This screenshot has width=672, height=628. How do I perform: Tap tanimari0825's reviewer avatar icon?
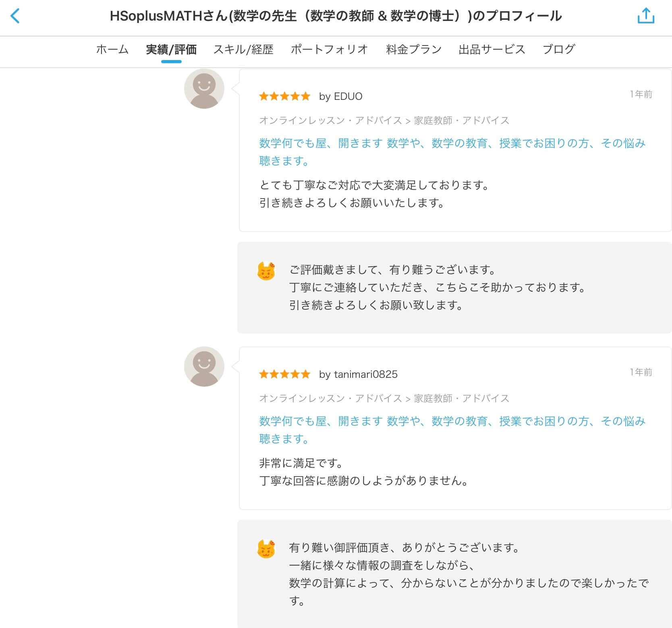tap(204, 367)
